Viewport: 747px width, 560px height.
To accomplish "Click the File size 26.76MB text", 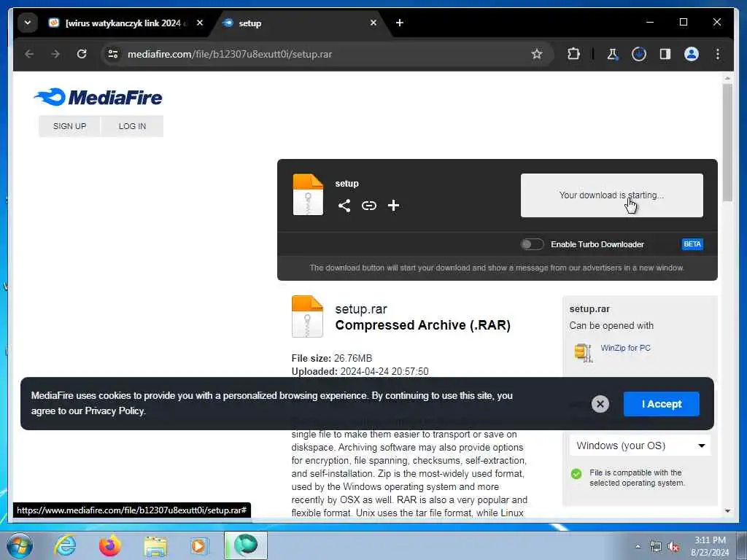I will (x=332, y=358).
